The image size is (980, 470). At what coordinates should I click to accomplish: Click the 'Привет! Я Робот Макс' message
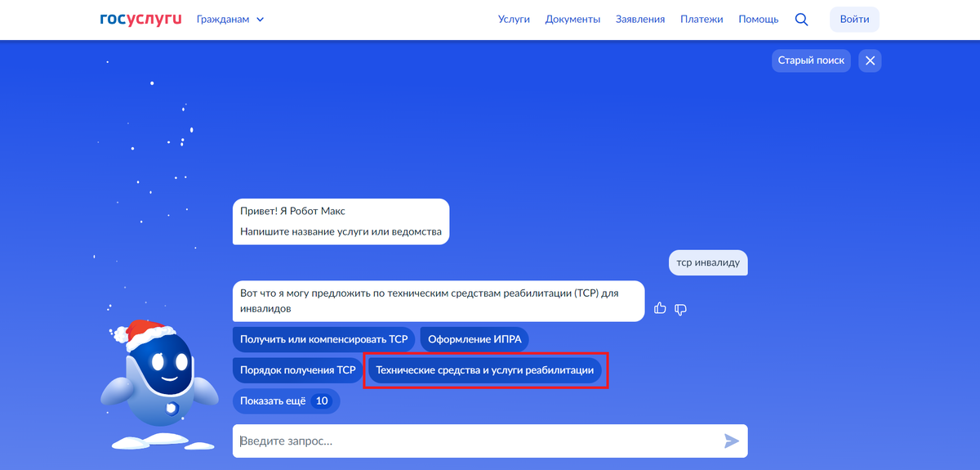(293, 211)
